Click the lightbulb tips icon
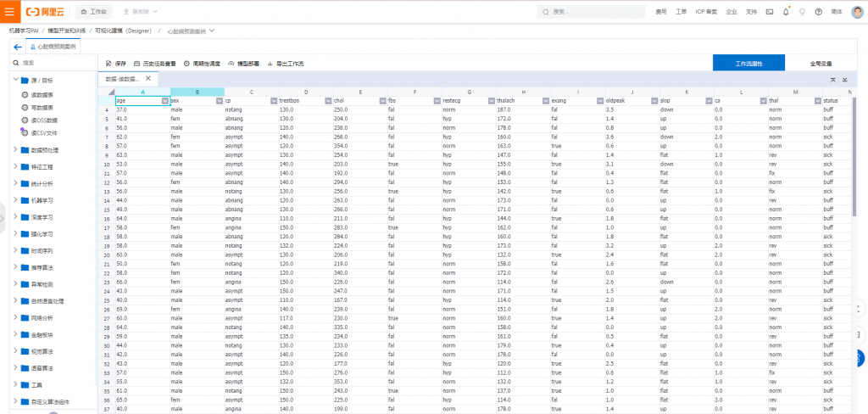 802,12
